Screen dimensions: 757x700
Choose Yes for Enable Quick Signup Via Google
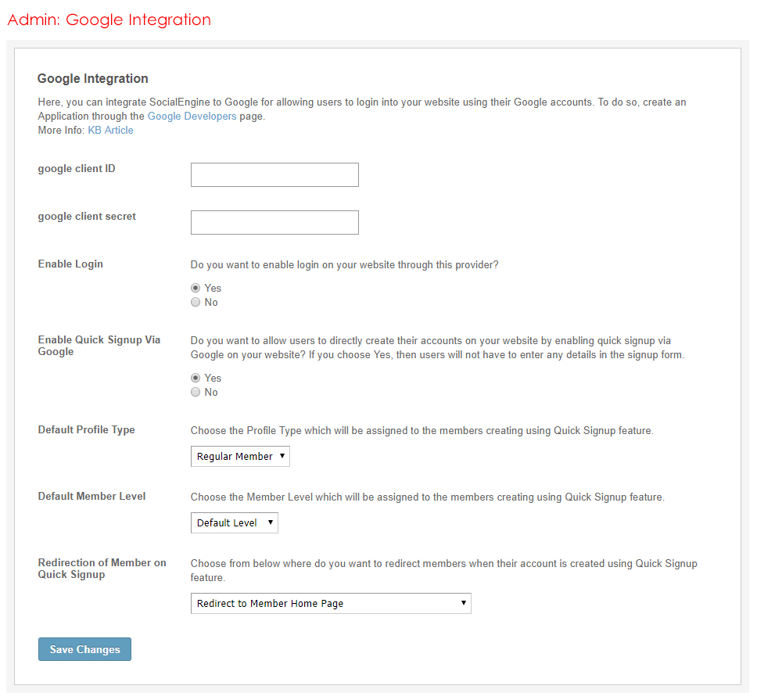point(196,378)
